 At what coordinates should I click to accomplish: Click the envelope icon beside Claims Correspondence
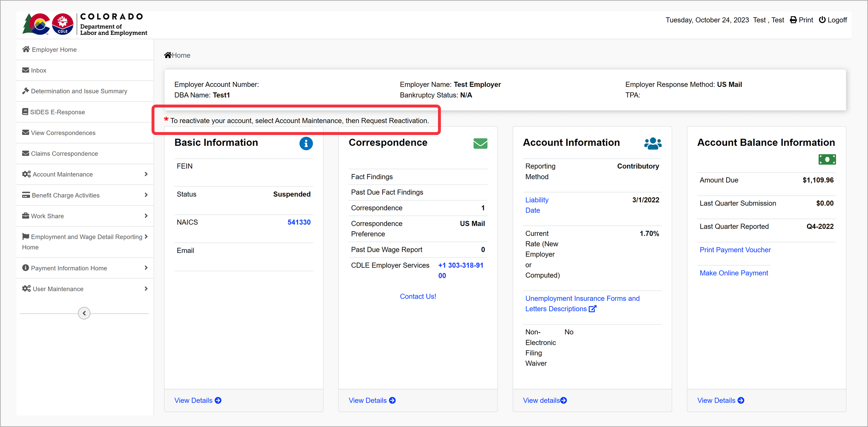[26, 153]
